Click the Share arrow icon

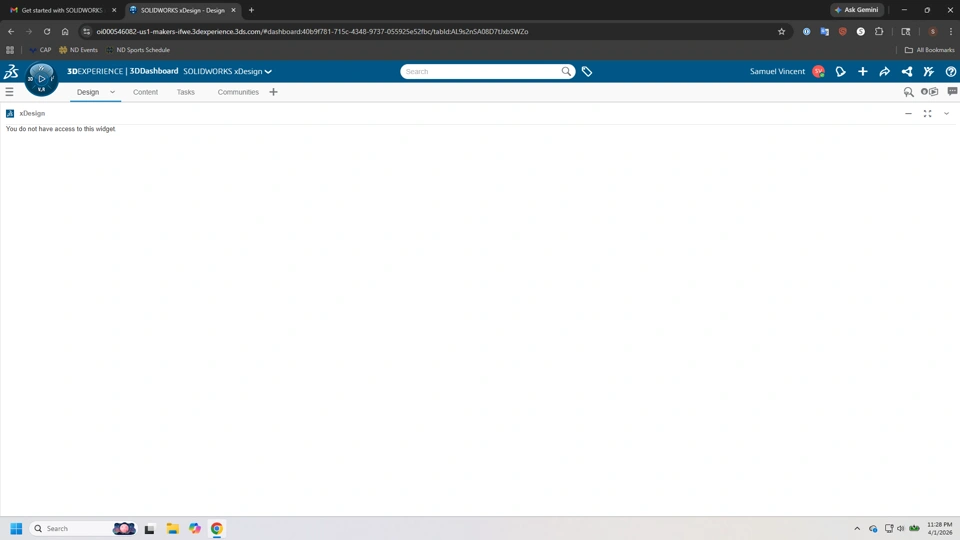pos(885,72)
